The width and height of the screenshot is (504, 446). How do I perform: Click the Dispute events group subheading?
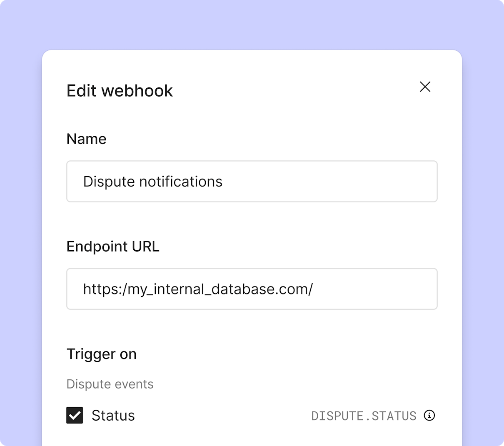pyautogui.click(x=110, y=384)
